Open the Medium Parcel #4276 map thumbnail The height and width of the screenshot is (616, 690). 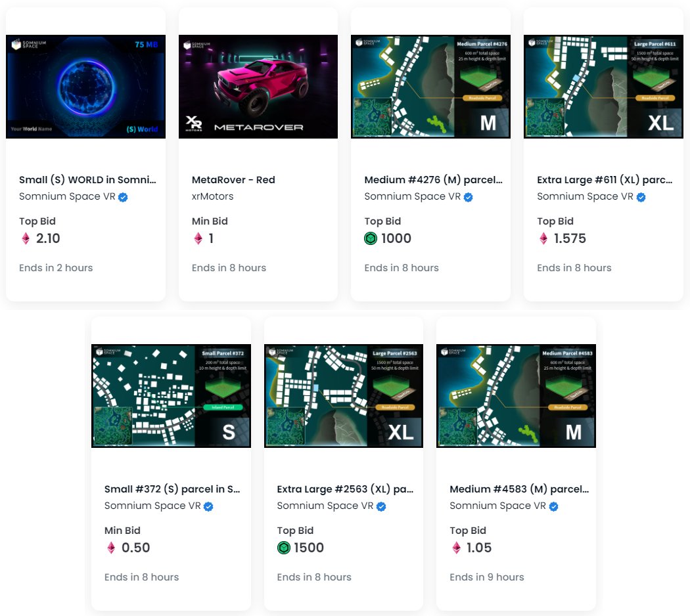(431, 87)
